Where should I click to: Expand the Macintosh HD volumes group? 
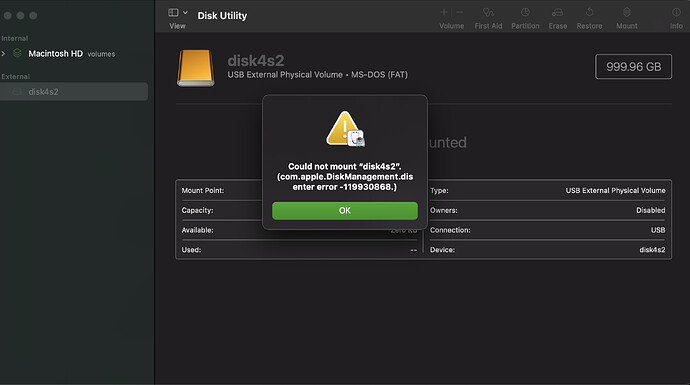(x=4, y=54)
